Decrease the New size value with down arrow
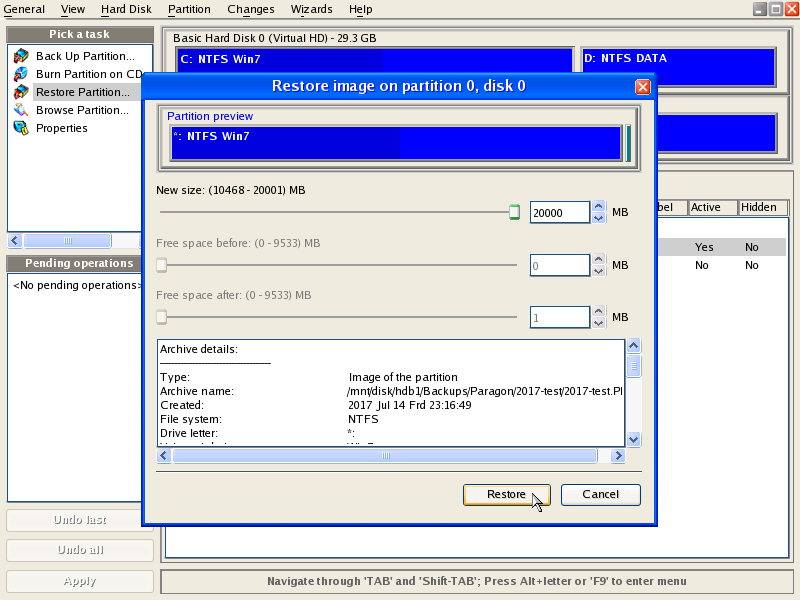800x600 pixels. (599, 218)
